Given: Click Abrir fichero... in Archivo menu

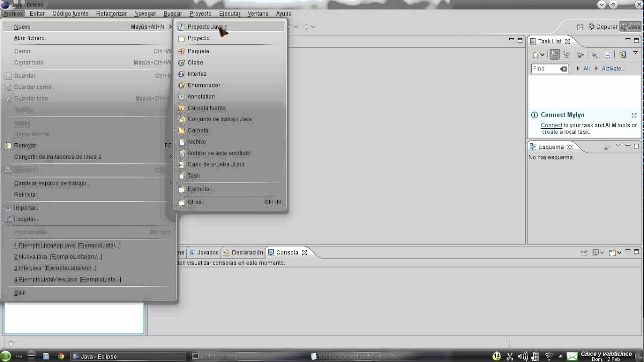Looking at the screenshot, I should pyautogui.click(x=88, y=38).
